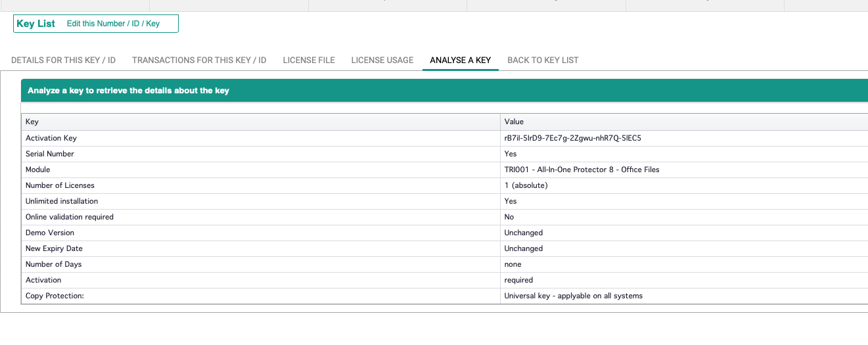Open the License File tab
868x345 pixels.
[309, 60]
